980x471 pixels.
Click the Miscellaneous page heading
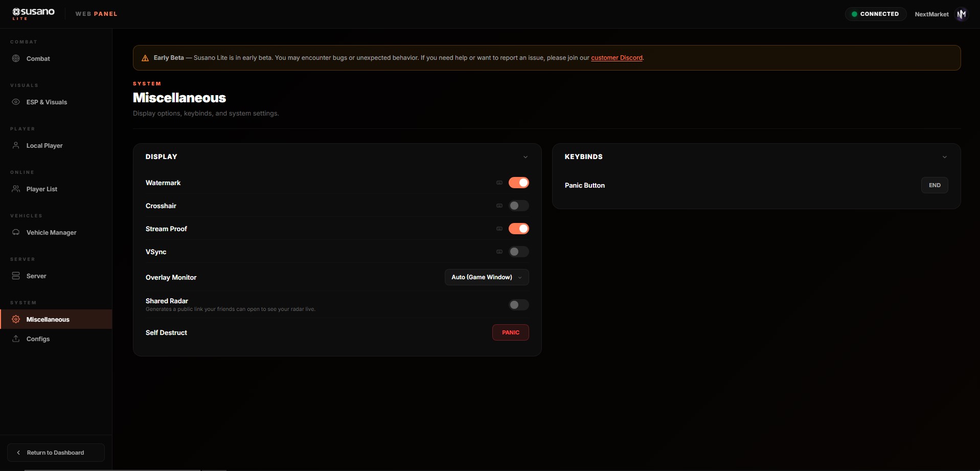point(179,98)
